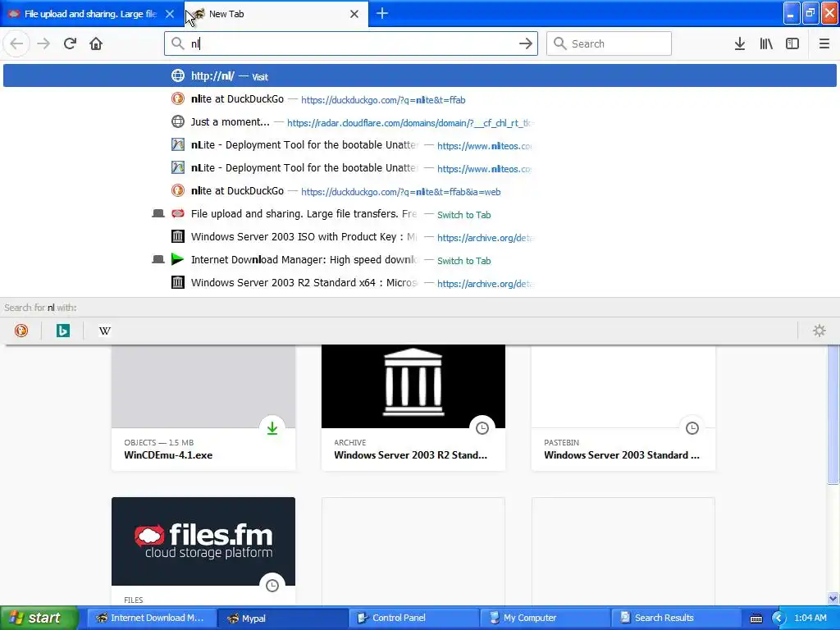Close the File upload and sharing tab
The height and width of the screenshot is (630, 840).
170,14
